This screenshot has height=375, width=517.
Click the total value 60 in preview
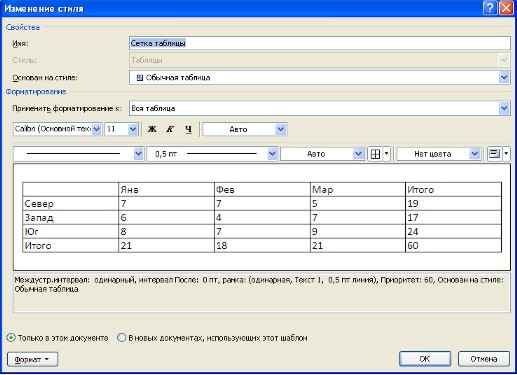tap(413, 246)
